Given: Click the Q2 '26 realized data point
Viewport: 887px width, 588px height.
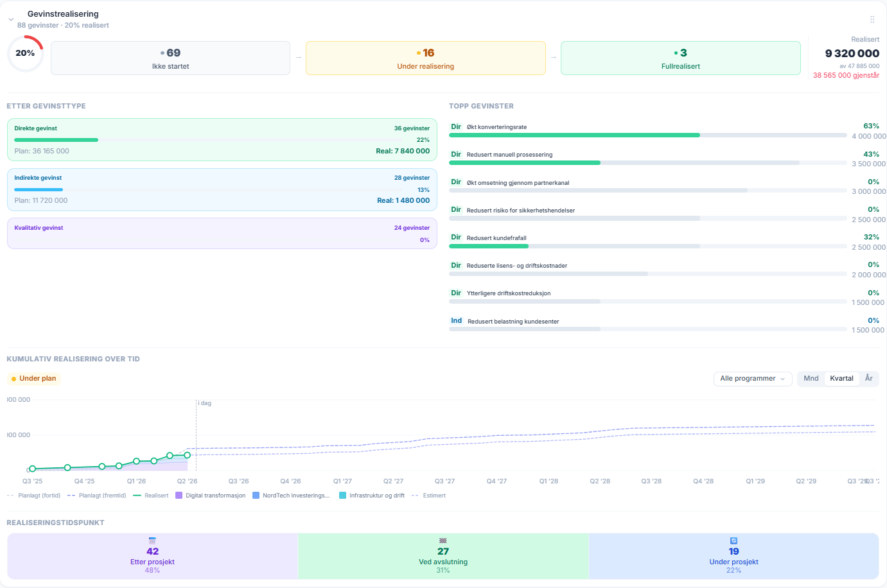Looking at the screenshot, I should coord(188,455).
